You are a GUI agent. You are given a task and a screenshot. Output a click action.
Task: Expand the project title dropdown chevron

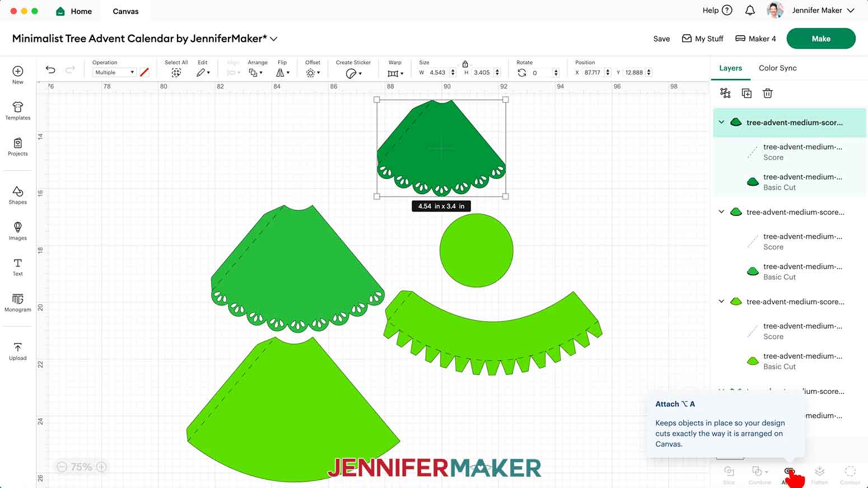pyautogui.click(x=274, y=39)
